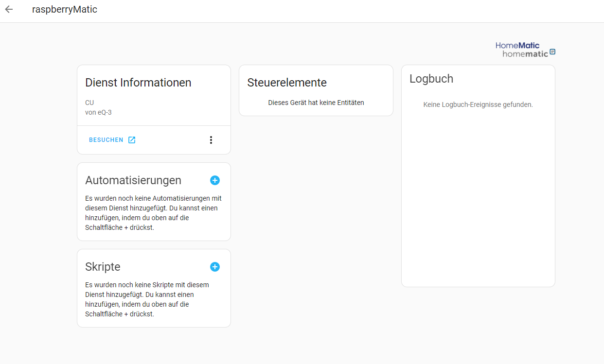Go back with the arrow icon

pyautogui.click(x=9, y=10)
